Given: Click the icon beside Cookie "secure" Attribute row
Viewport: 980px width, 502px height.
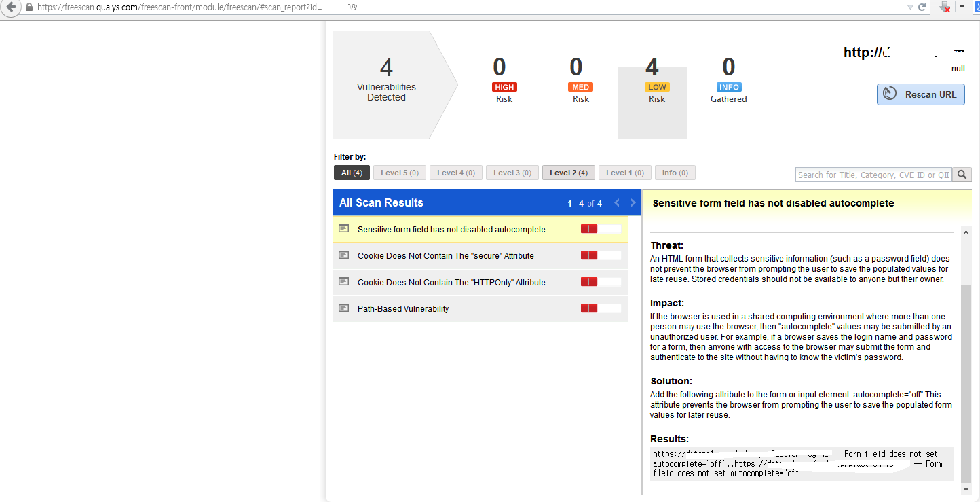Looking at the screenshot, I should click(344, 255).
